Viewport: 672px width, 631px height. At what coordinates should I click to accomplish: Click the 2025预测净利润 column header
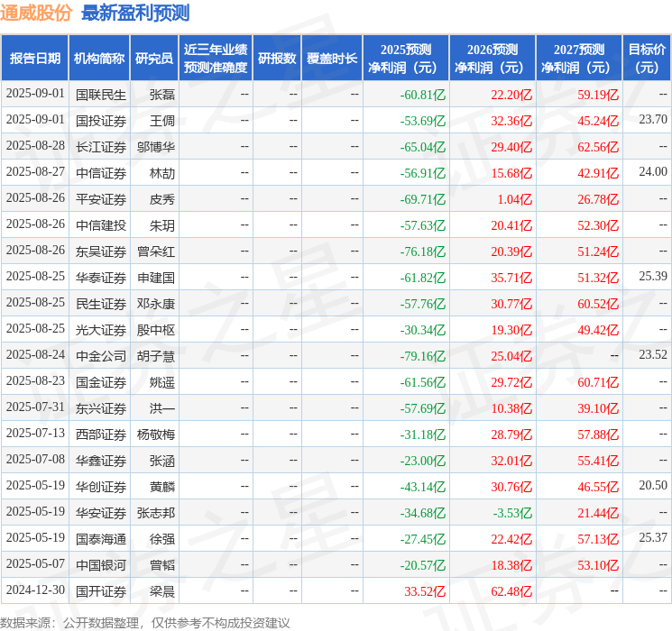point(406,59)
